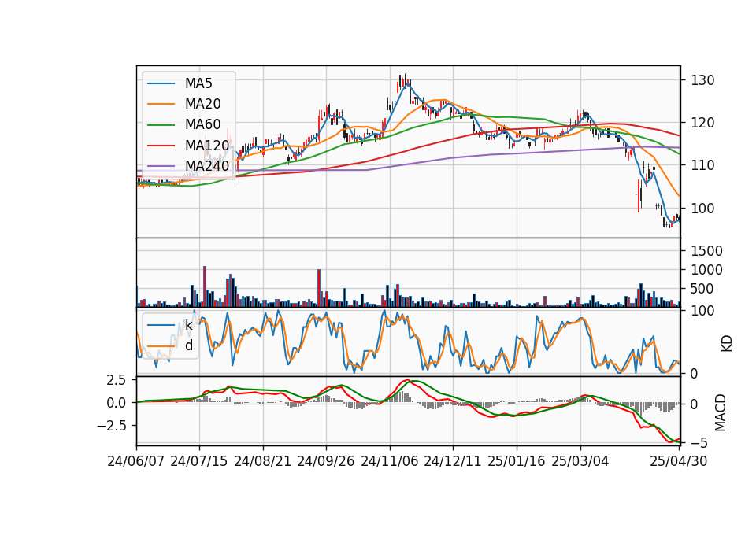Click the 110 price axis label
This screenshot has width=756, height=543.
coord(702,165)
